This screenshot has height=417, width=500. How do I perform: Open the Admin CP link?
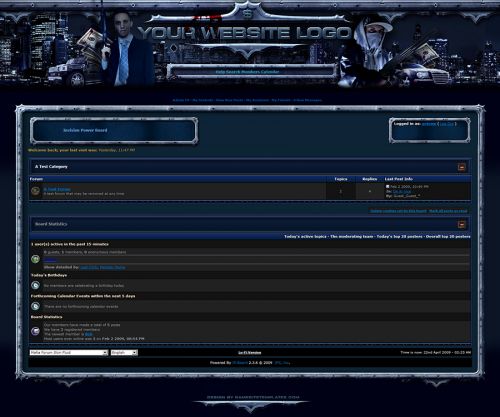181,100
